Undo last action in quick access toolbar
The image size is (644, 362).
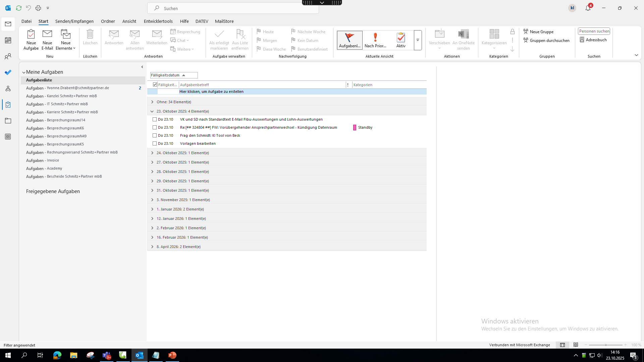click(29, 8)
